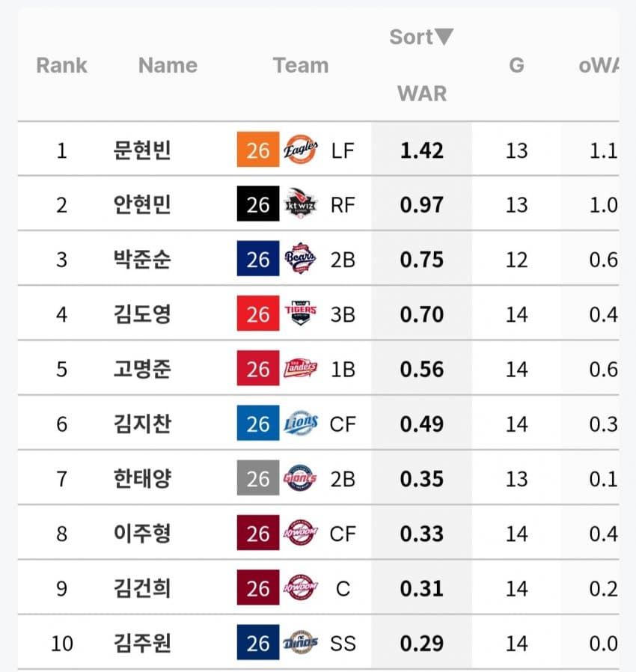
Task: Click the Bears team logo
Action: [x=301, y=260]
